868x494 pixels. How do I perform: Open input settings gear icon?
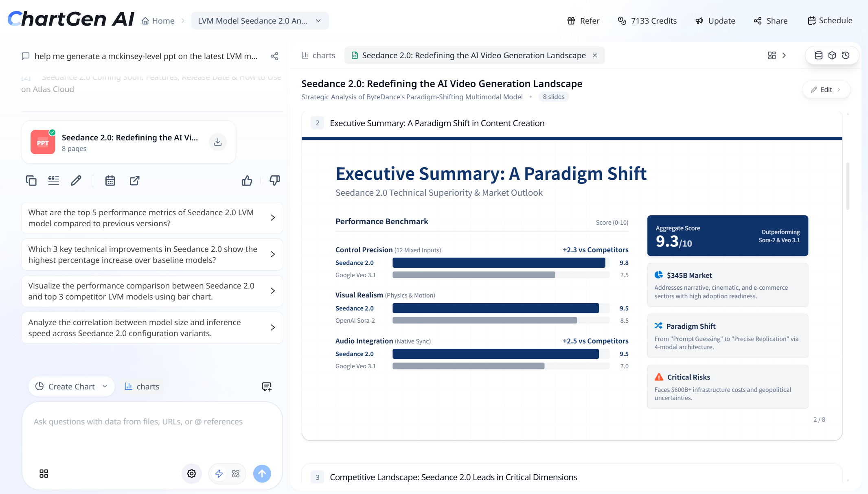pyautogui.click(x=192, y=473)
